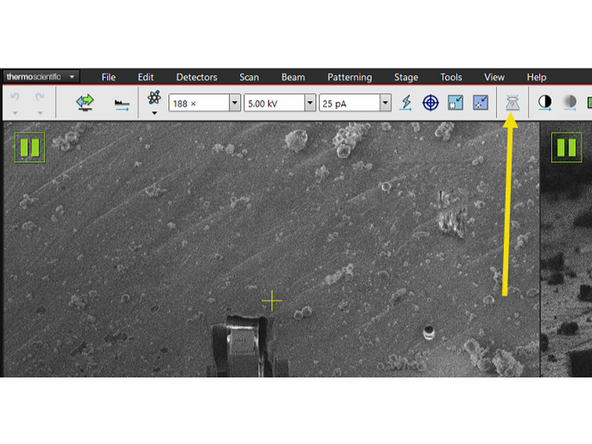Click the blue crosshair target icon
Image resolution: width=592 pixels, height=444 pixels.
tap(430, 103)
